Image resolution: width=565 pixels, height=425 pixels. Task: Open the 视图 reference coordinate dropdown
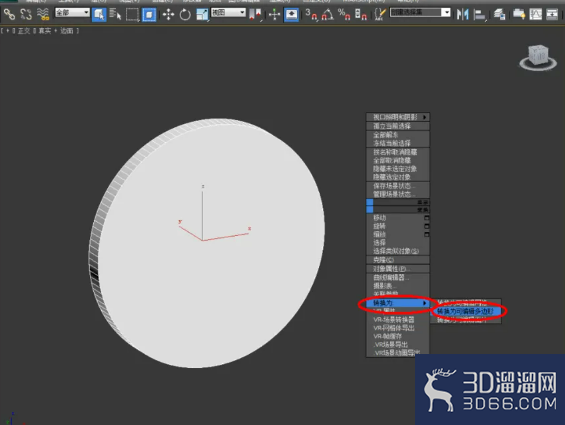click(x=228, y=13)
